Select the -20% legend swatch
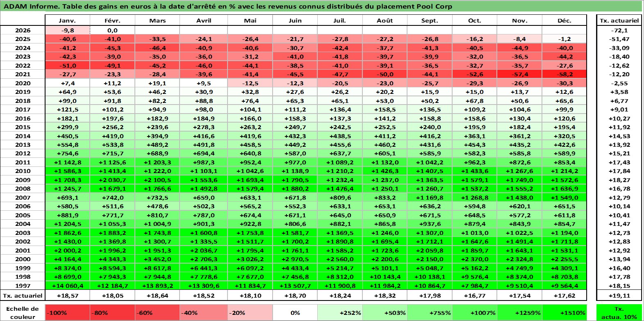Screen dimensions: 644x321 pyautogui.click(x=250, y=313)
